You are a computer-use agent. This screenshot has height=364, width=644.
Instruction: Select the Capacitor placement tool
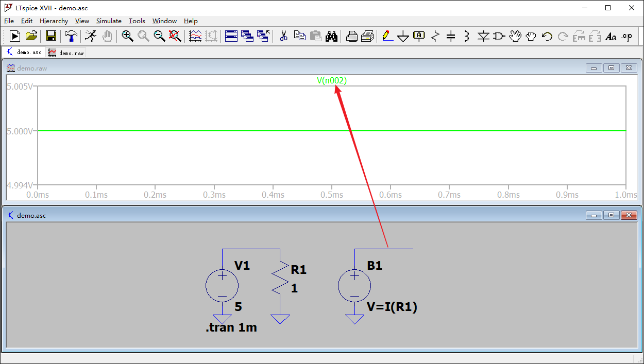coord(450,36)
